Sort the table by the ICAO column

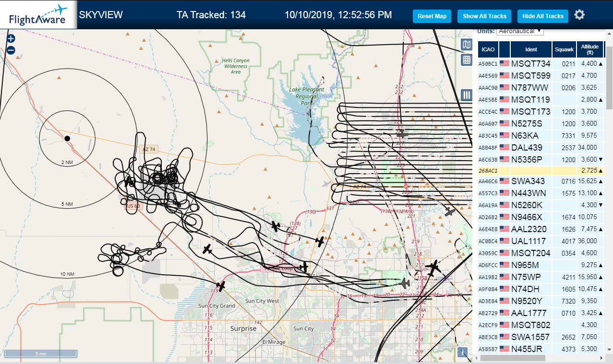(488, 49)
